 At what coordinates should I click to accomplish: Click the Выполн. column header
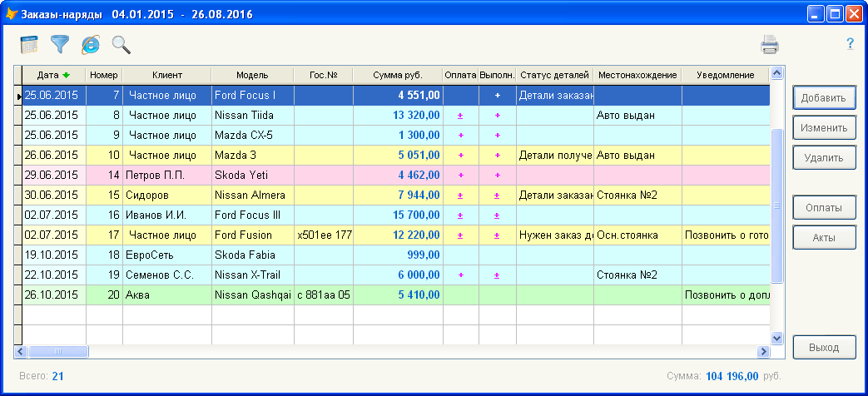tap(498, 75)
